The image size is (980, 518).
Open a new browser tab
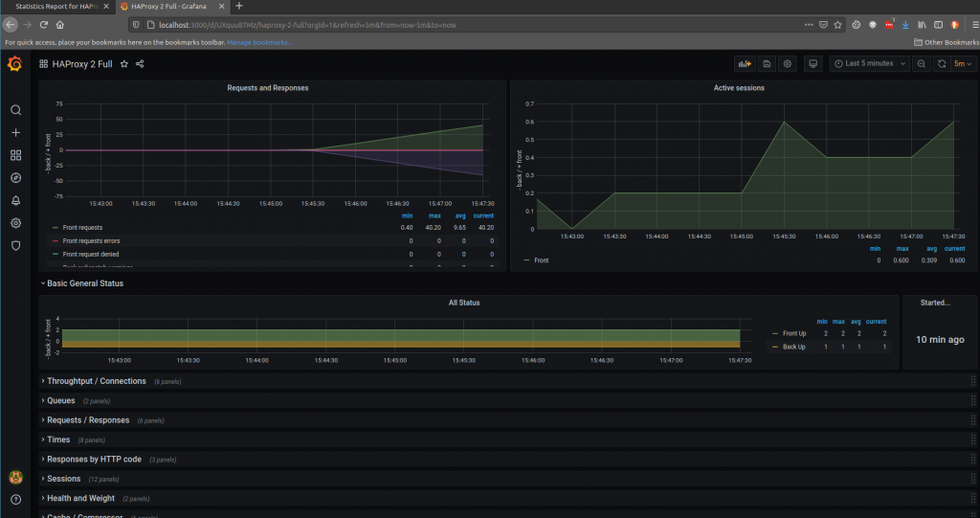[x=238, y=7]
